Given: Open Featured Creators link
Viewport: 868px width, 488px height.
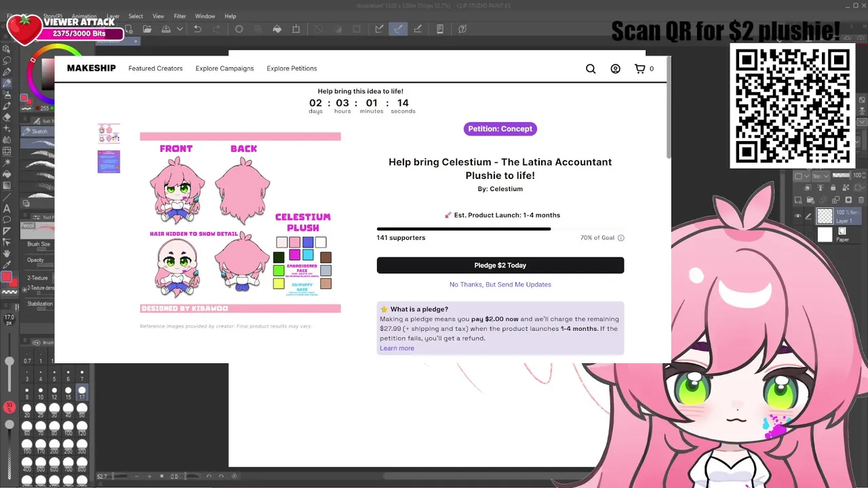Looking at the screenshot, I should pyautogui.click(x=155, y=68).
